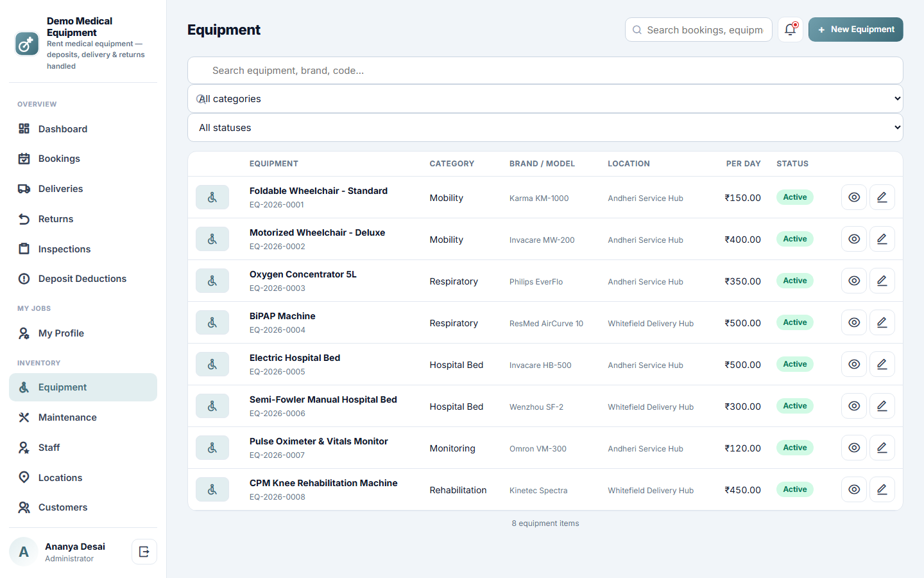The width and height of the screenshot is (924, 578).
Task: Click the Demo Medical Equipment logo
Action: (27, 44)
